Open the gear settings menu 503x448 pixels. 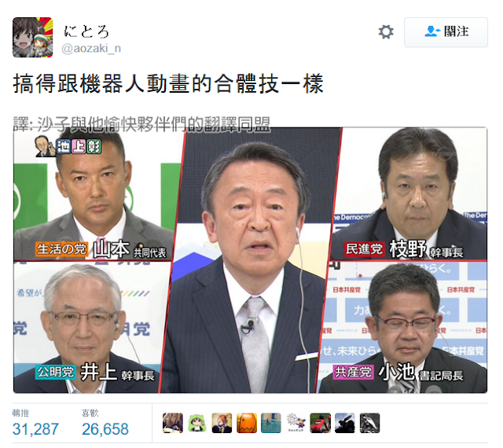coord(386,32)
